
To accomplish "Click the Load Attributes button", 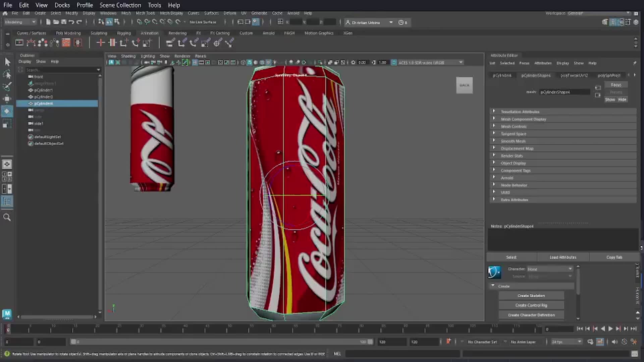I will pyautogui.click(x=563, y=257).
